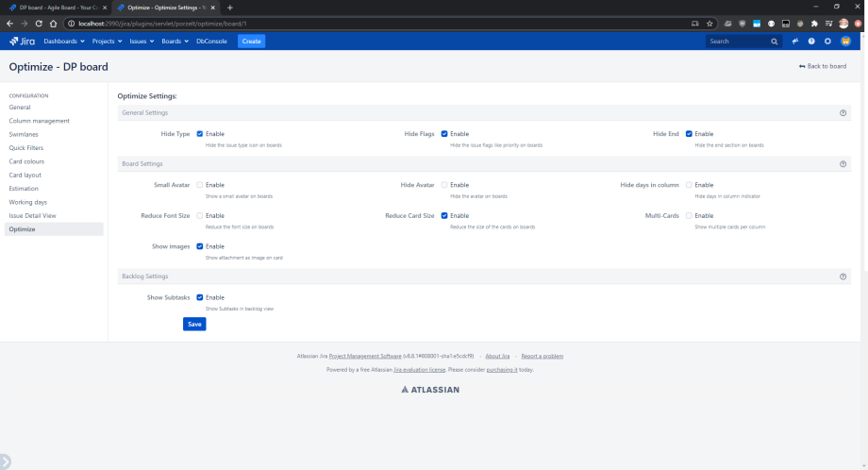
Task: Click the site information icon in address bar
Action: coord(71,24)
